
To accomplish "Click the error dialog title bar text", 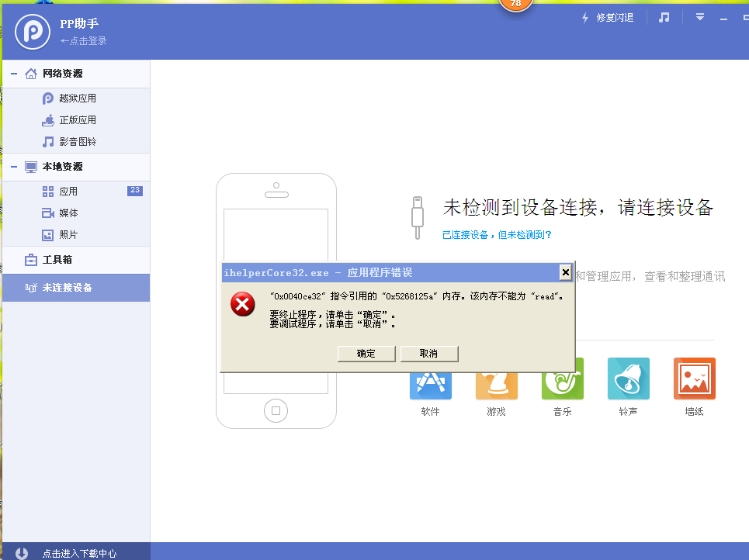I will coord(318,272).
